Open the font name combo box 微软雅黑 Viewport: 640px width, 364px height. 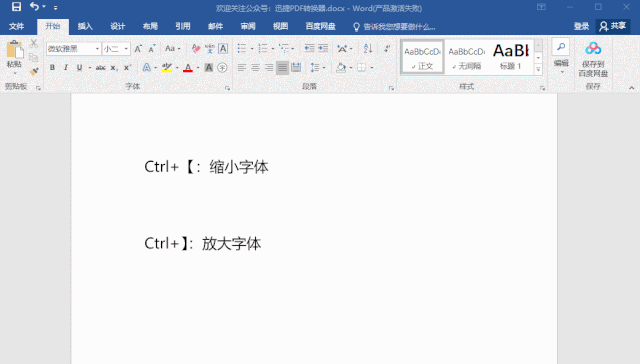(x=73, y=49)
